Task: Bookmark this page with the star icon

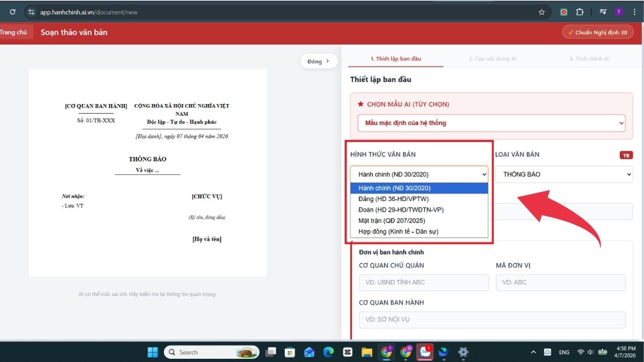Action: click(x=541, y=12)
